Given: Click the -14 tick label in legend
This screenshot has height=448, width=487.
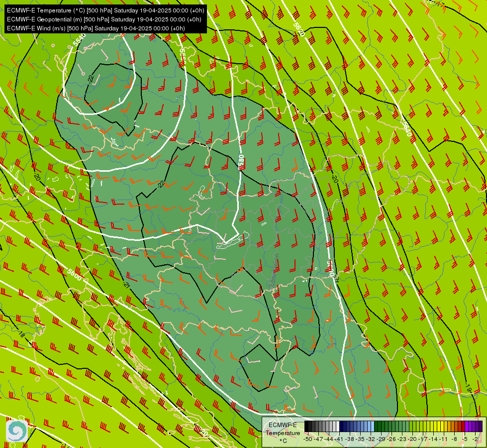Looking at the screenshot, I should coord(434,439).
